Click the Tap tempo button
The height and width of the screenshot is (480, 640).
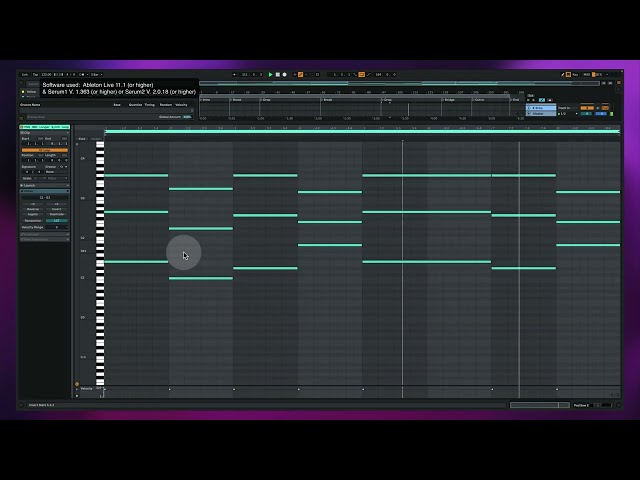pos(36,75)
